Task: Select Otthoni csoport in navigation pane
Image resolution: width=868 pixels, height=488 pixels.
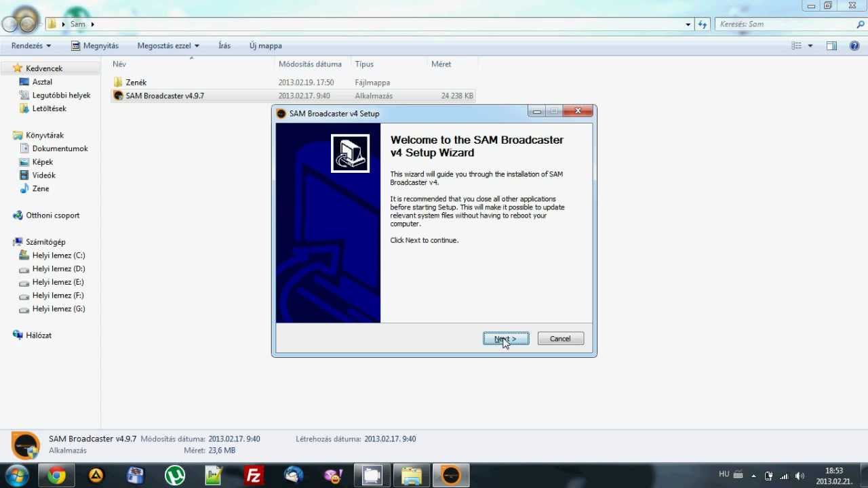Action: pos(53,216)
